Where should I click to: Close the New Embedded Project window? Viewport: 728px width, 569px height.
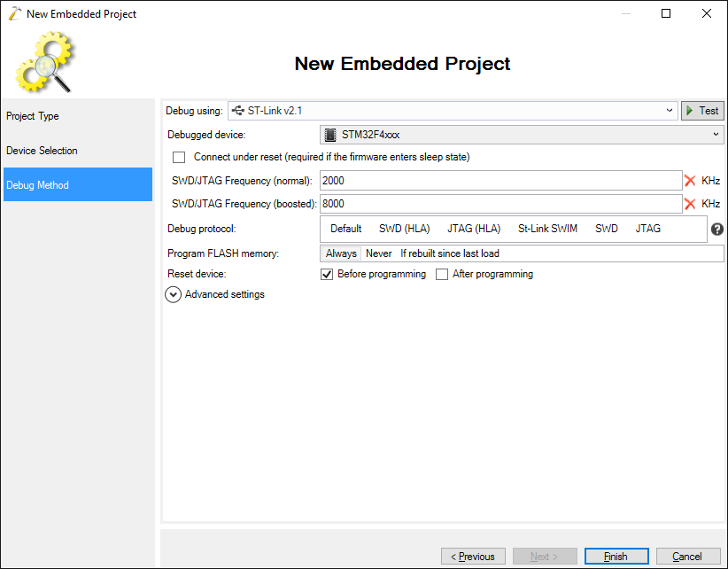pos(707,13)
